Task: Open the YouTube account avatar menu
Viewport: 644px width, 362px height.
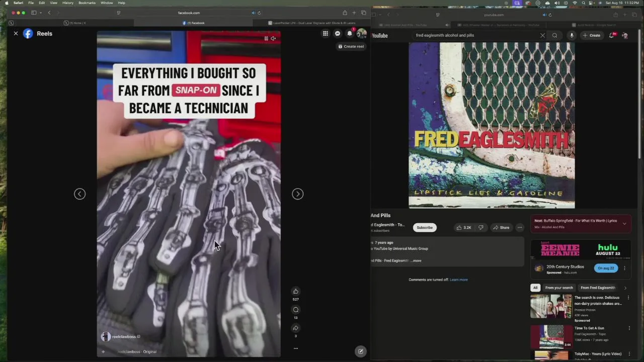Action: tap(625, 36)
